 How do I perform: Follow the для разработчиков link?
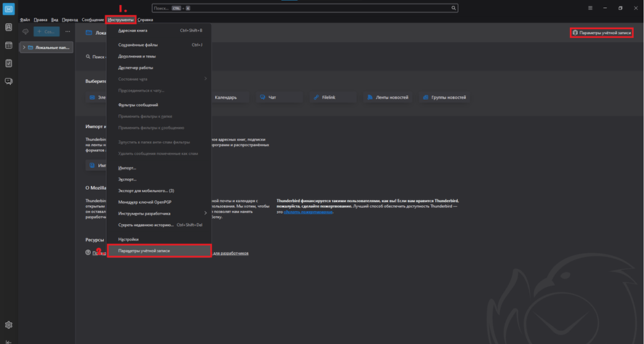coord(231,253)
